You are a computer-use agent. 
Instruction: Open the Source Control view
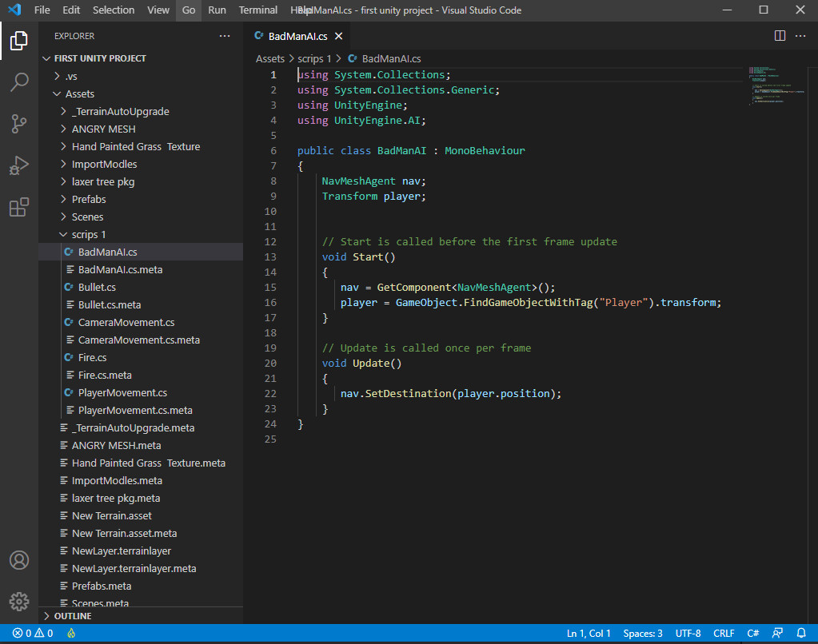[19, 124]
